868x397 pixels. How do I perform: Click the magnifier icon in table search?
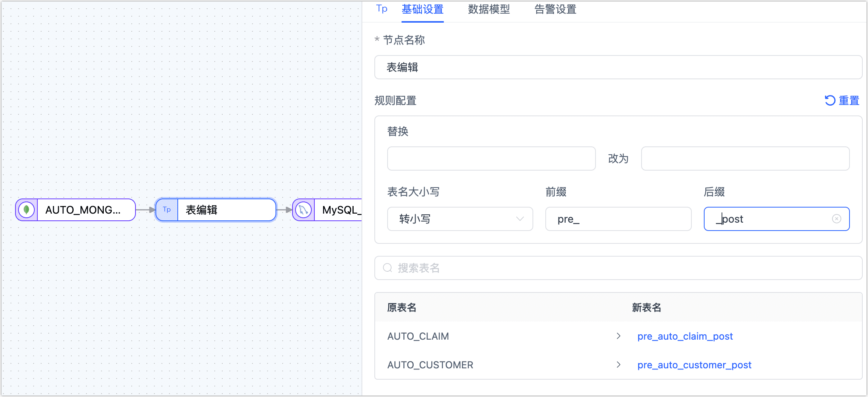tap(387, 268)
